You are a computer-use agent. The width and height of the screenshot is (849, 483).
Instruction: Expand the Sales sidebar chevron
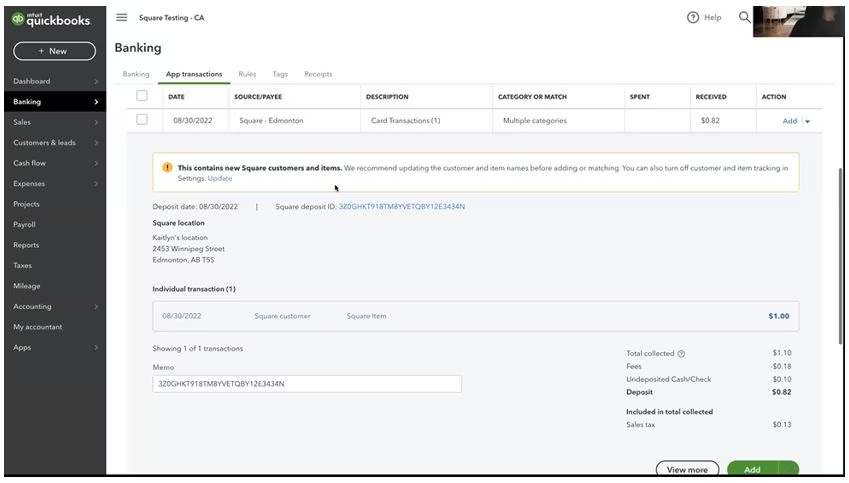96,122
